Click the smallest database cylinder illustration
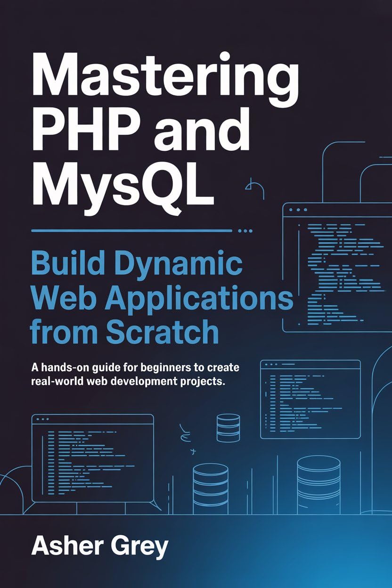This screenshot has height=588, width=392. pos(228,428)
